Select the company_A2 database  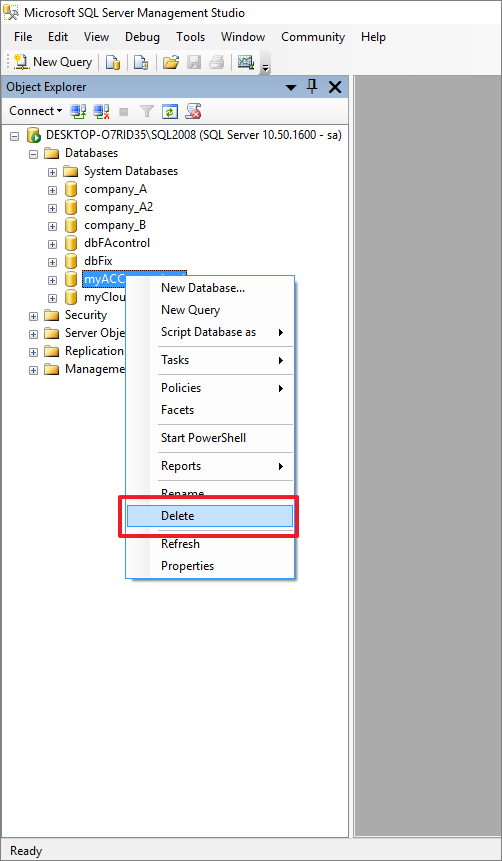click(x=118, y=208)
